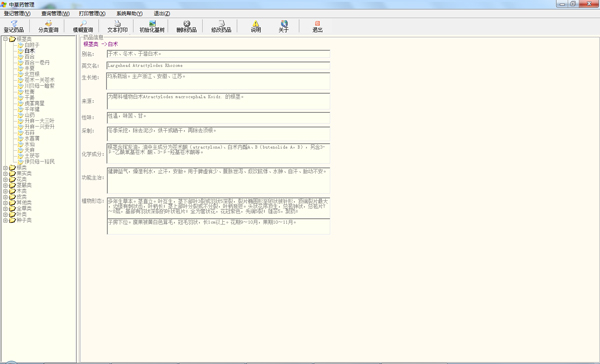Select the bold 白术 tree item
Viewport: 600px width, 364px height.
pos(29,51)
